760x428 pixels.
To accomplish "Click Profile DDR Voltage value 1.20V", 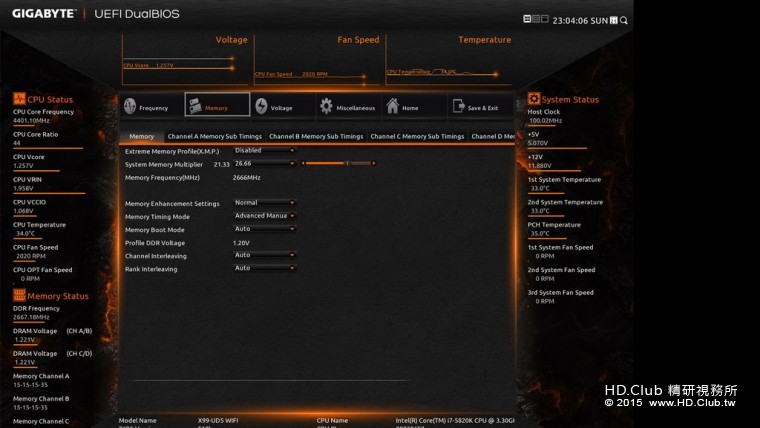I will tap(241, 243).
